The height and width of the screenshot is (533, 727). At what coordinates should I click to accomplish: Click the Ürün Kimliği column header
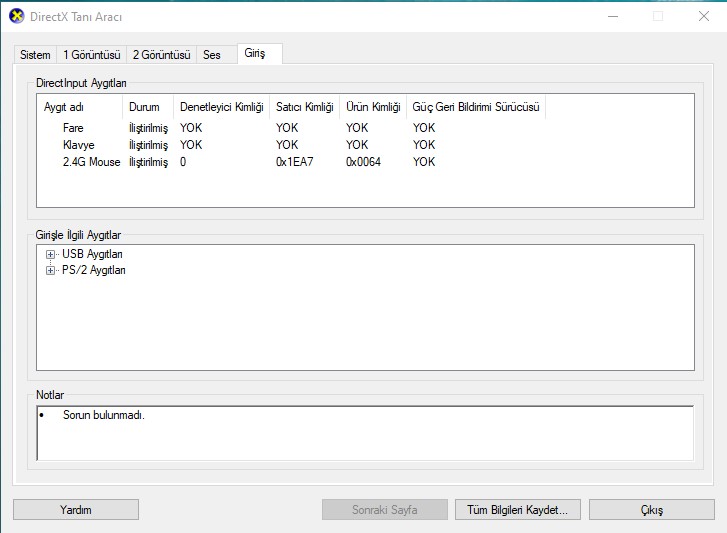[x=373, y=107]
